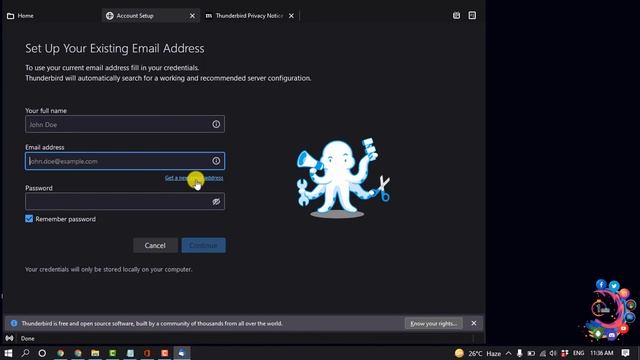This screenshot has width=640, height=360.
Task: Click the Continue button
Action: [203, 245]
